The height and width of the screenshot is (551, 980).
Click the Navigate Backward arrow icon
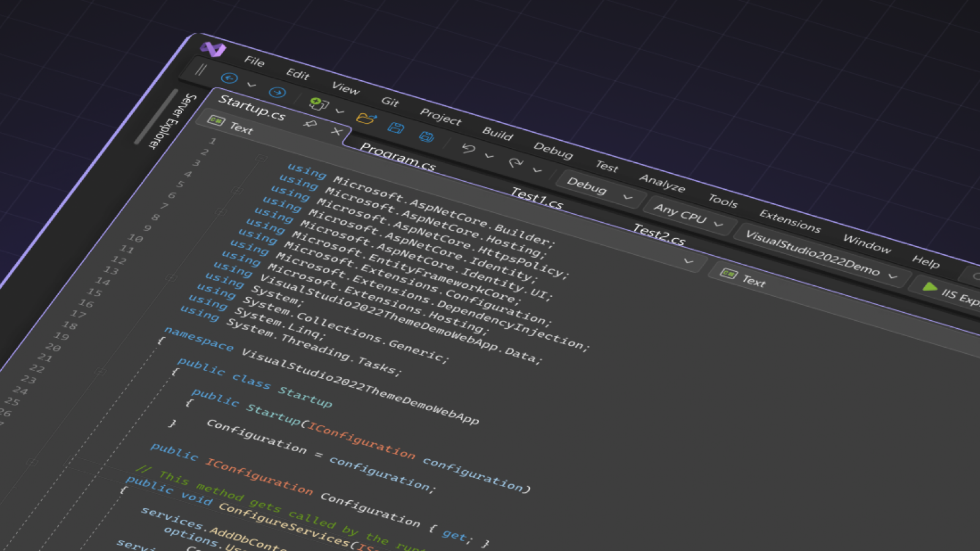click(229, 78)
